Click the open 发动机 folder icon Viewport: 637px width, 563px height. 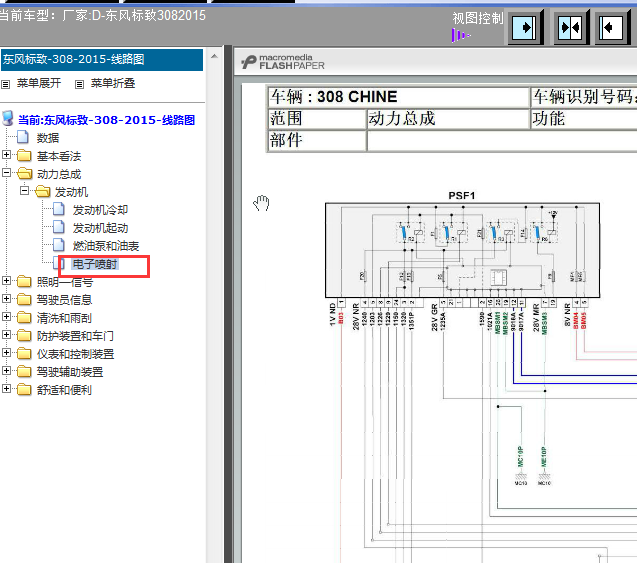(42, 191)
